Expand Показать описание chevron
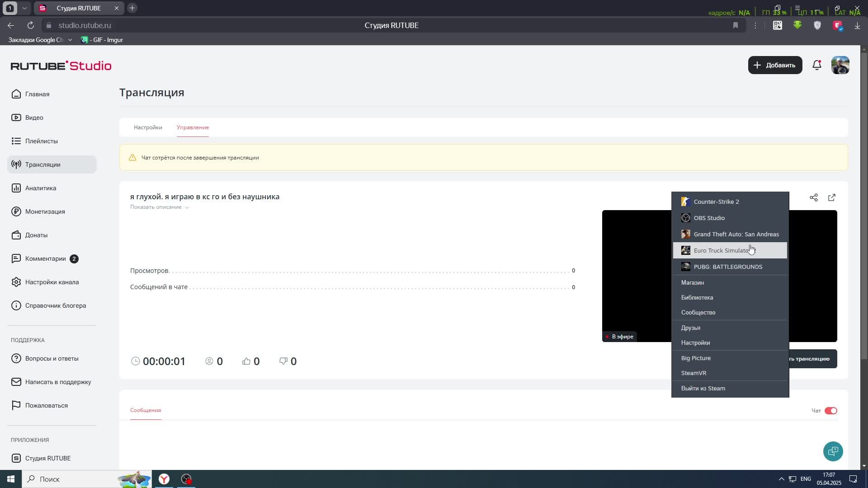Viewport: 868px width, 488px height. (x=187, y=207)
